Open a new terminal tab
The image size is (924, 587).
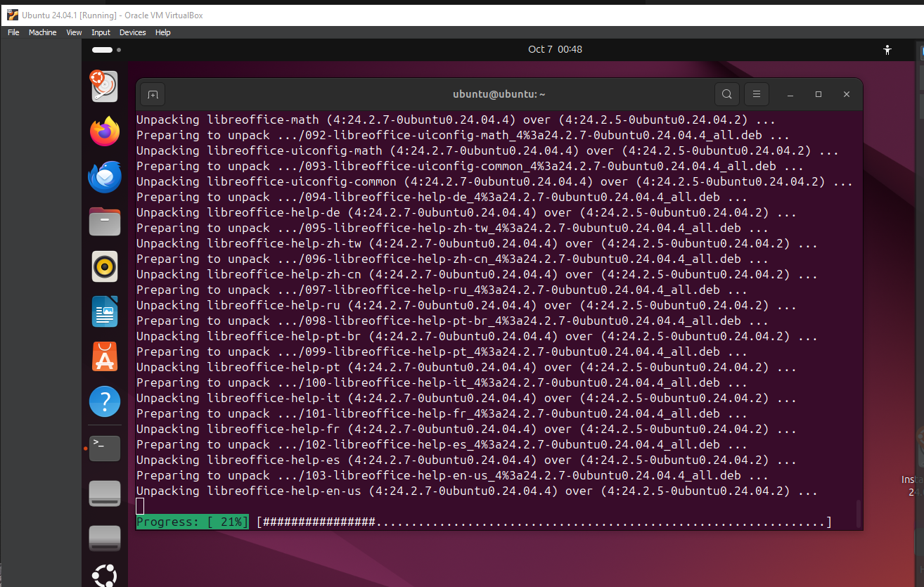tap(153, 94)
